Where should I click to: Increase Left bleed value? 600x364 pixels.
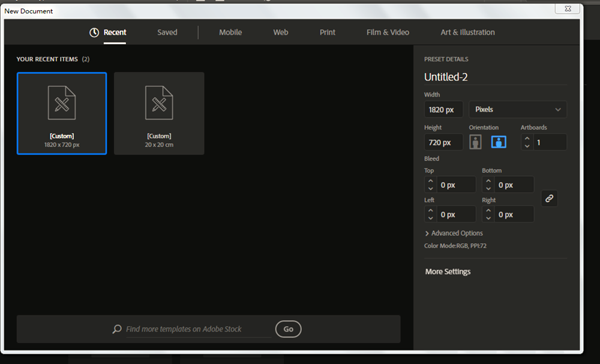pyautogui.click(x=430, y=211)
